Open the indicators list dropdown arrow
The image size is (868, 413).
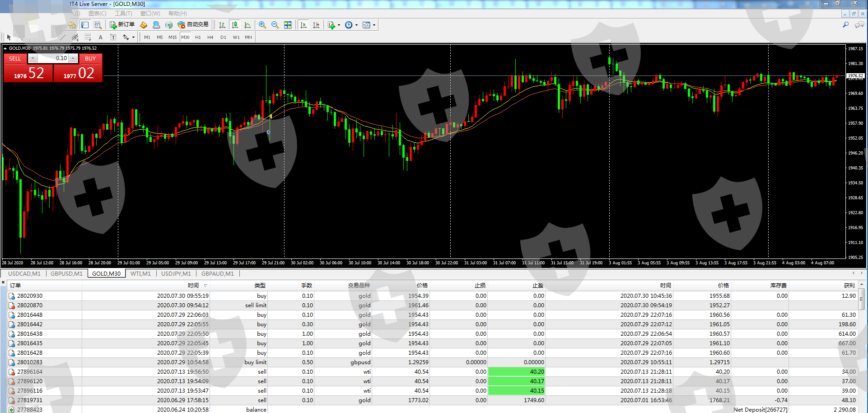click(339, 25)
